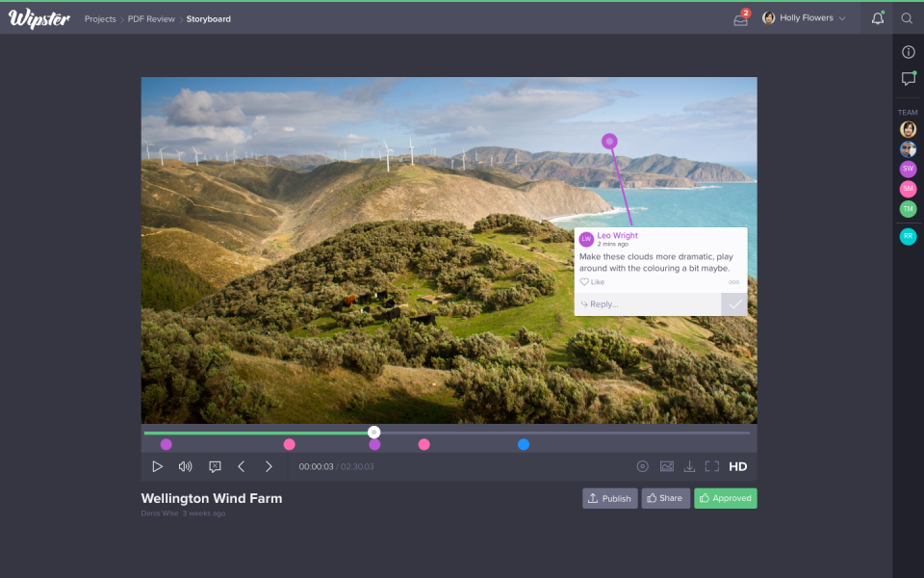
Task: Click the previous frame chevron in player controls
Action: [241, 465]
